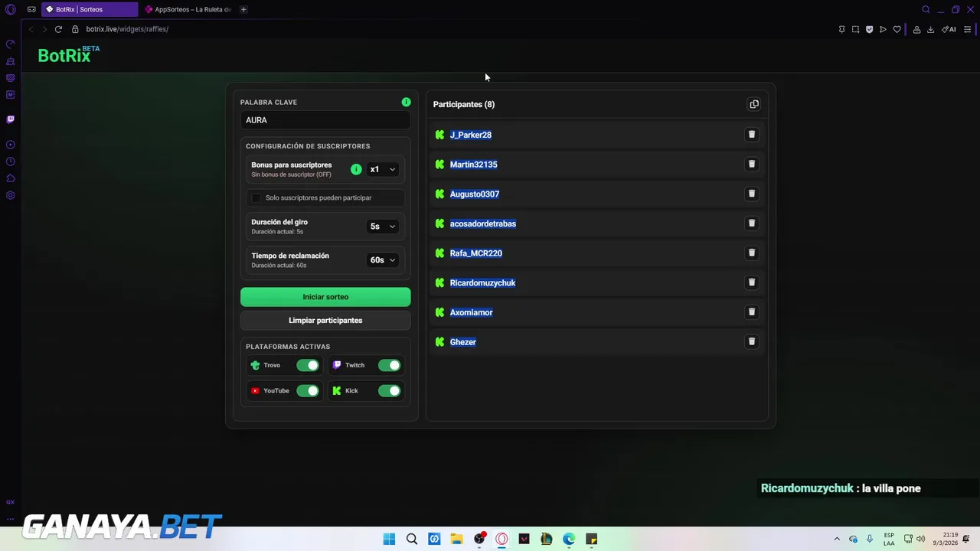This screenshot has width=980, height=551.
Task: Focus the keyword field containing AURA
Action: (325, 120)
